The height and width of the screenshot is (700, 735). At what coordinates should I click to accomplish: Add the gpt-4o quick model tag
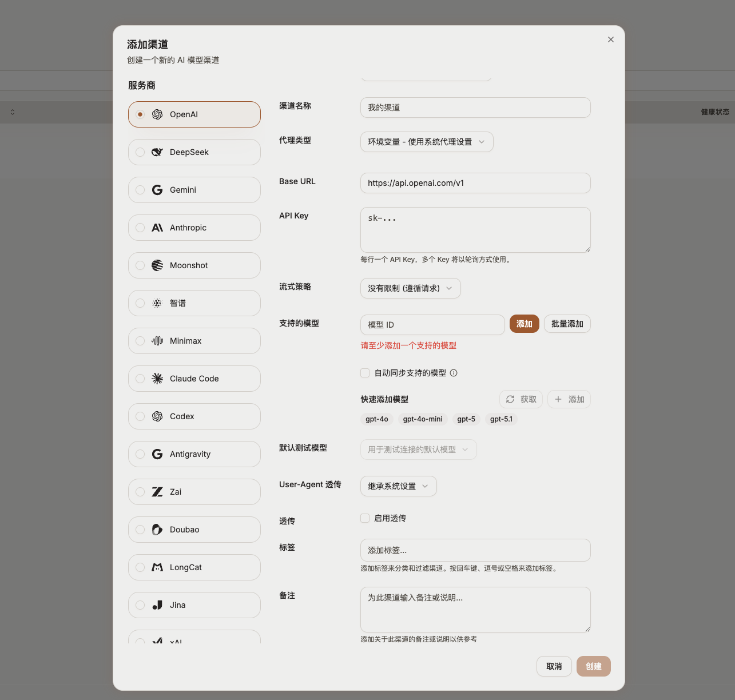click(x=377, y=419)
